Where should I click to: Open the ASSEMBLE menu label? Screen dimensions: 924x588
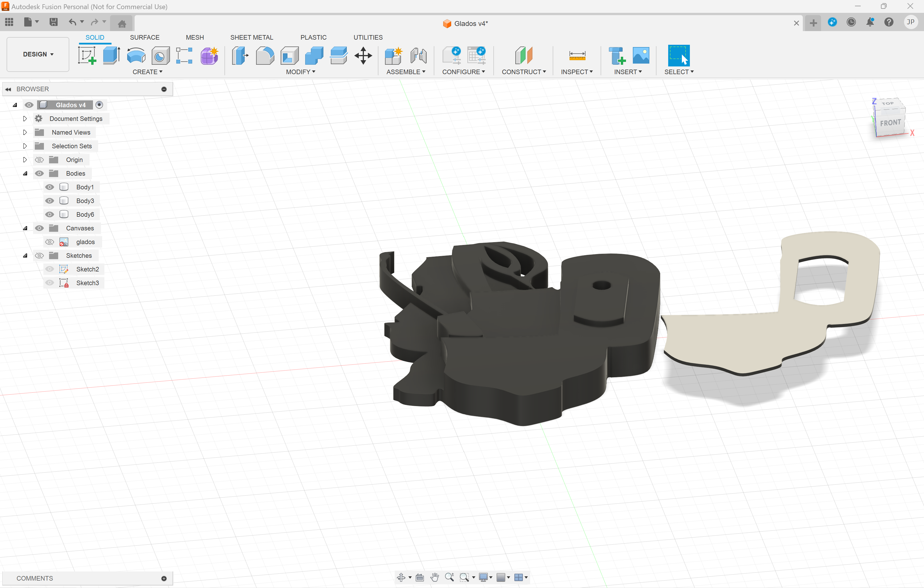coord(406,72)
